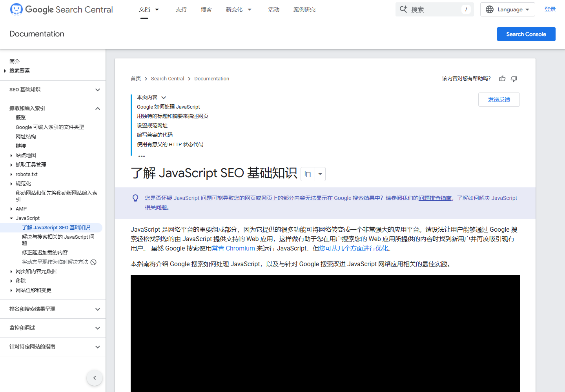Click the 搜索 search input field
565x392 pixels.
point(435,9)
